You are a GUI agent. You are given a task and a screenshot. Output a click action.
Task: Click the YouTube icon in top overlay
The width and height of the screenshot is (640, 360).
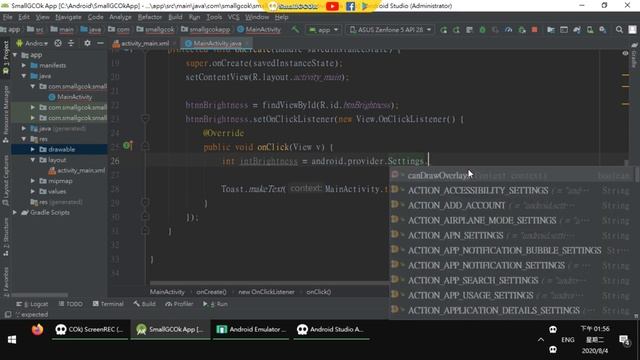pos(332,6)
